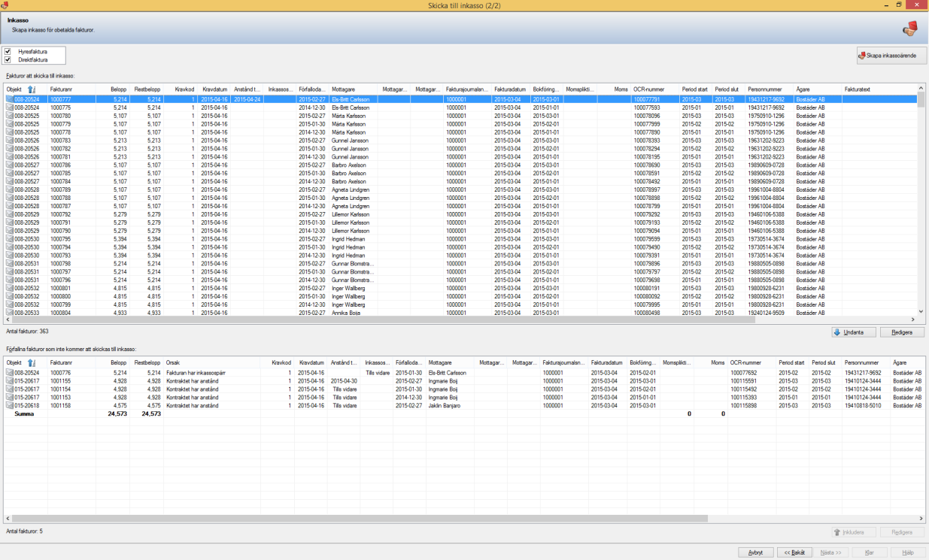Click Anstånd date 2015-04-24 in the selected row

[247, 99]
